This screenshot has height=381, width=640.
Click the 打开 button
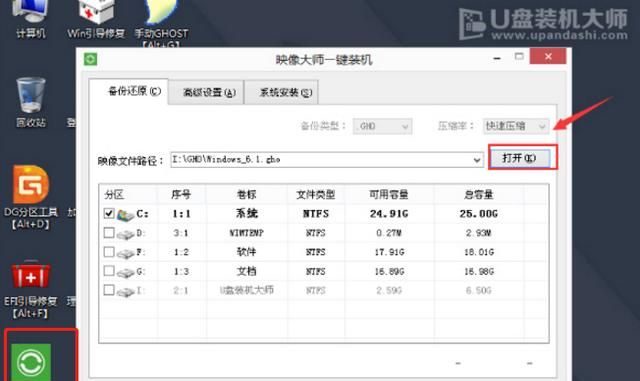coord(519,158)
